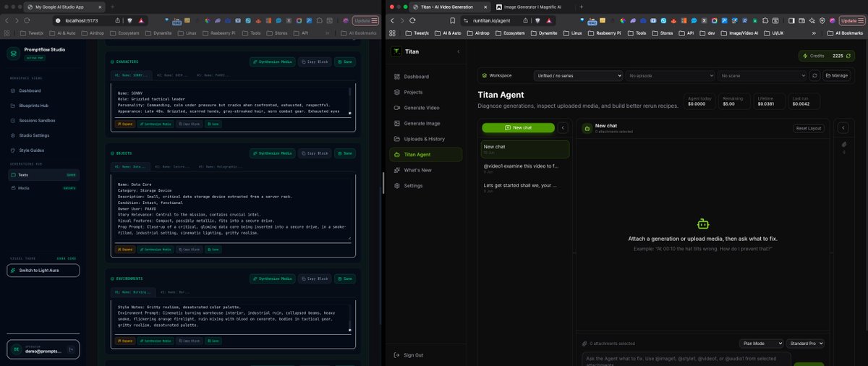Click Generate Image icon in Titan sidebar
868x366 pixels.
tap(397, 123)
